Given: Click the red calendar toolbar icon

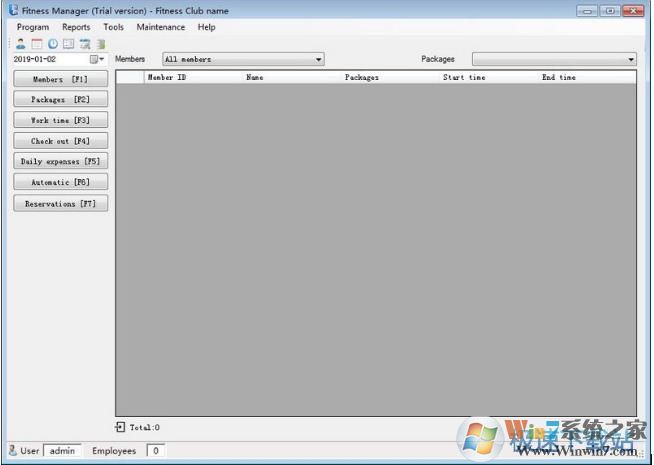Looking at the screenshot, I should 37,44.
